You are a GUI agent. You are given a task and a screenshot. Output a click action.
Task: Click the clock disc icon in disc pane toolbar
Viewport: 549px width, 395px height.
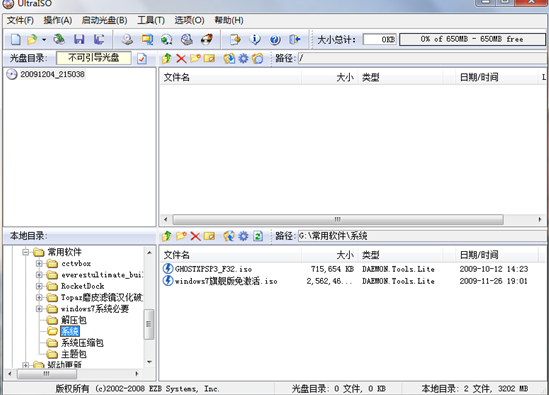258,58
